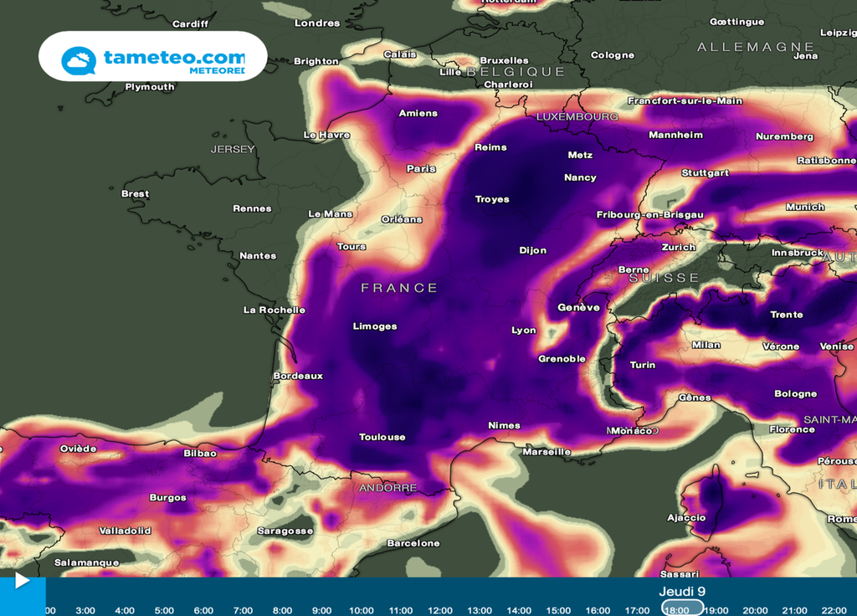Jump to 19:00 on the timeline
This screenshot has height=616, width=857.
click(716, 610)
